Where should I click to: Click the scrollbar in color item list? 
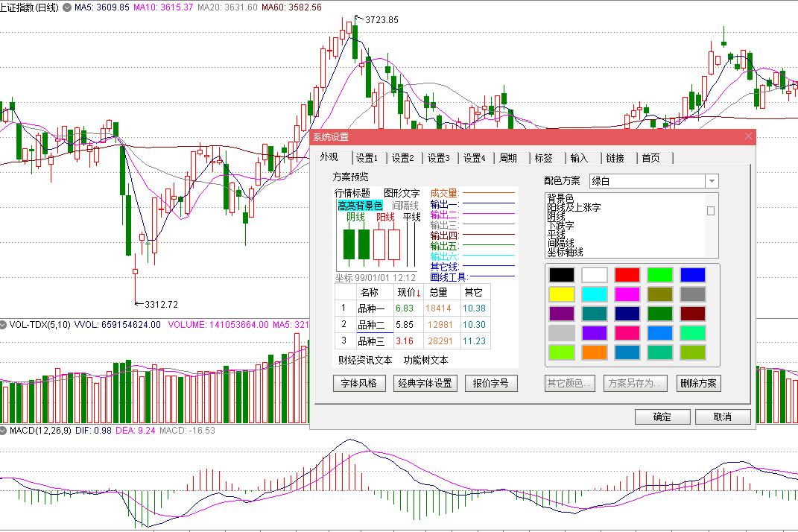tap(711, 211)
